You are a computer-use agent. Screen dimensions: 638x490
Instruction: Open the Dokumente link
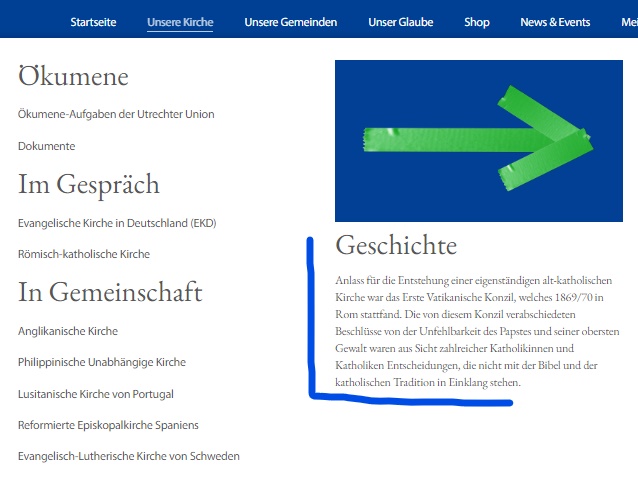point(46,146)
